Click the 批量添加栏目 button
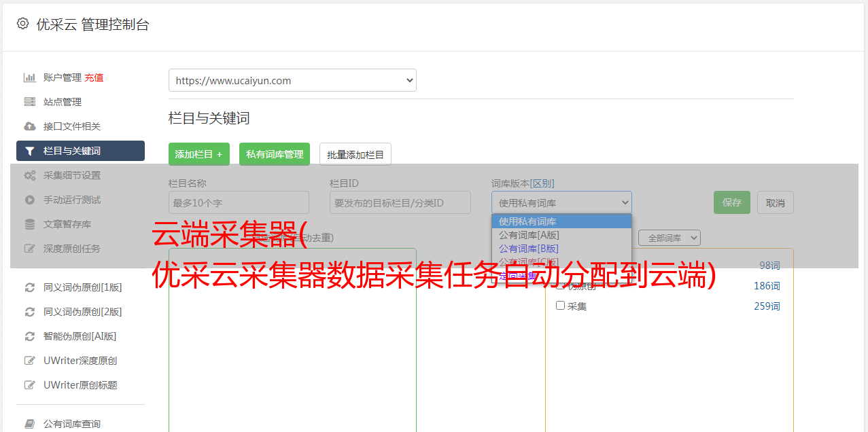Viewport: 868px width, 432px height. [355, 154]
